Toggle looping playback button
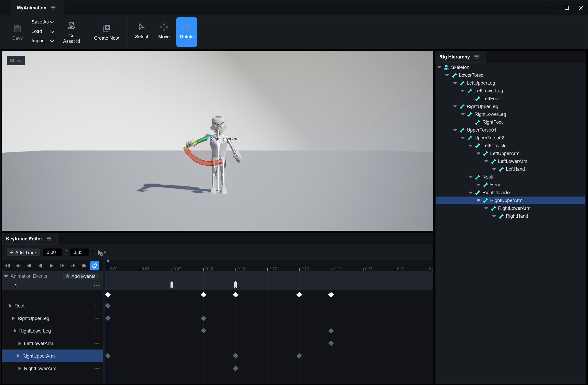 (x=95, y=266)
